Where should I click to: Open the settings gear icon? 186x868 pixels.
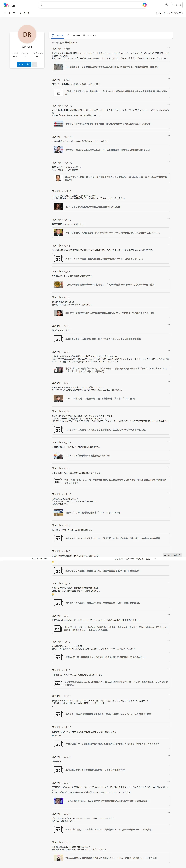pos(167,5)
